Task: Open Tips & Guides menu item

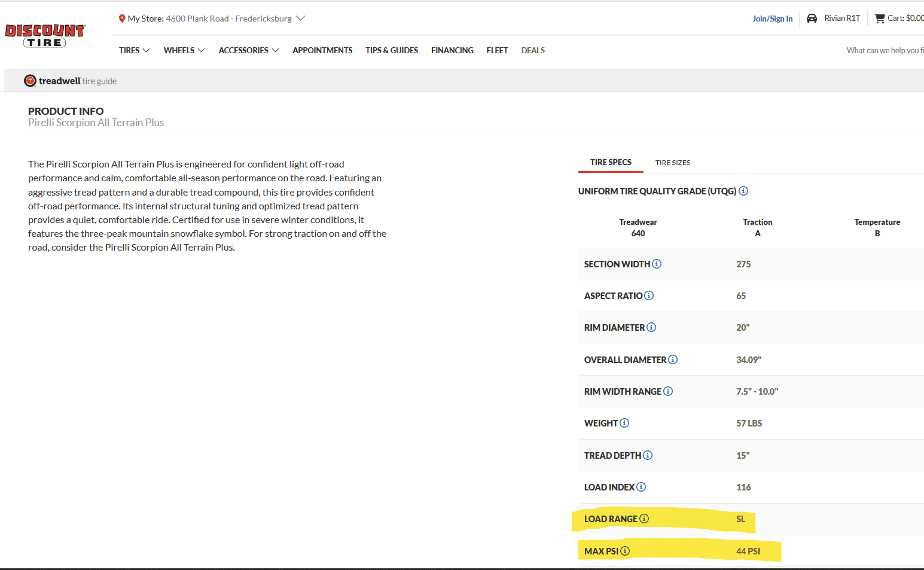Action: 392,50
